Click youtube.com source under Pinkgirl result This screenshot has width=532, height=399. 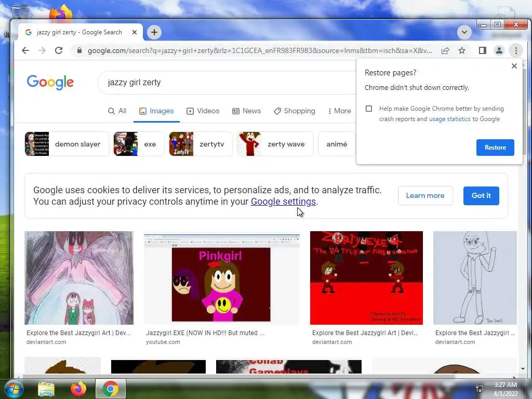click(163, 342)
